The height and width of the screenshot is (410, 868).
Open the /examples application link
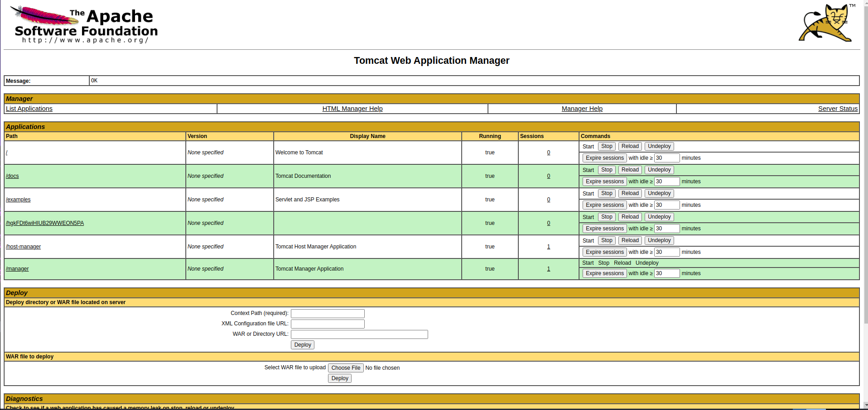pyautogui.click(x=18, y=200)
